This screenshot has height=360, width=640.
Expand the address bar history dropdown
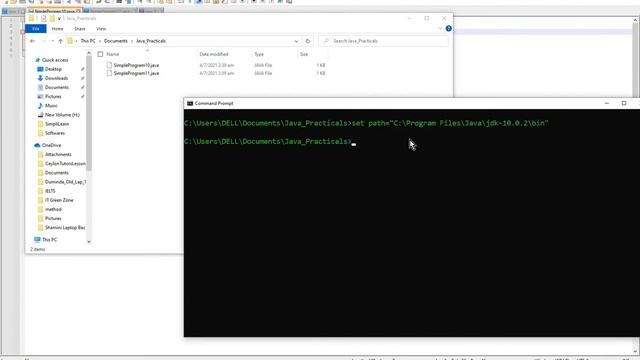point(296,41)
